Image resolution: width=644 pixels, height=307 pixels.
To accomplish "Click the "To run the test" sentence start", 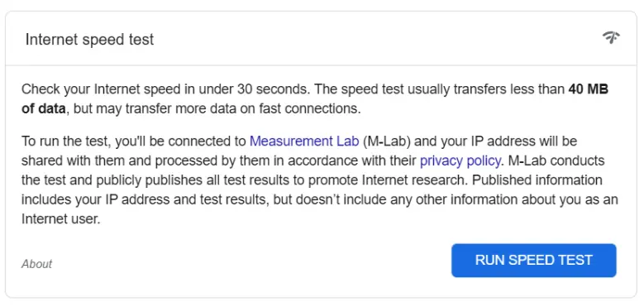I will pos(66,141).
